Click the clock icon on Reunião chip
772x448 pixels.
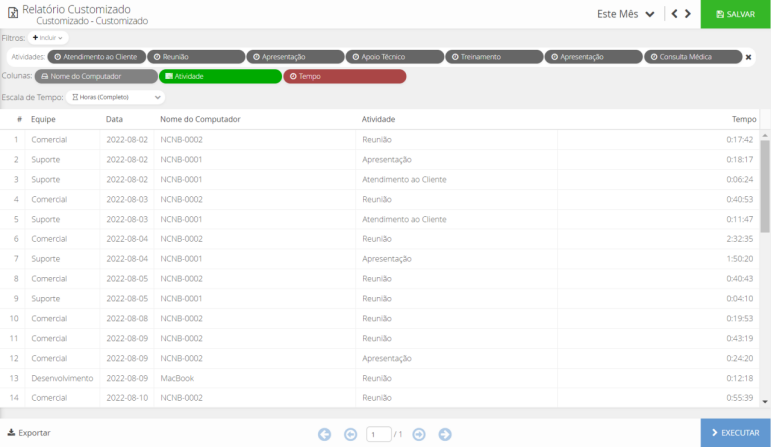point(157,57)
